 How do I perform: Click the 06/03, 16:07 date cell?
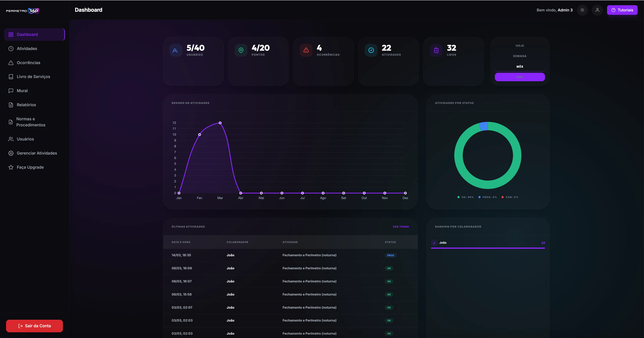click(x=182, y=281)
